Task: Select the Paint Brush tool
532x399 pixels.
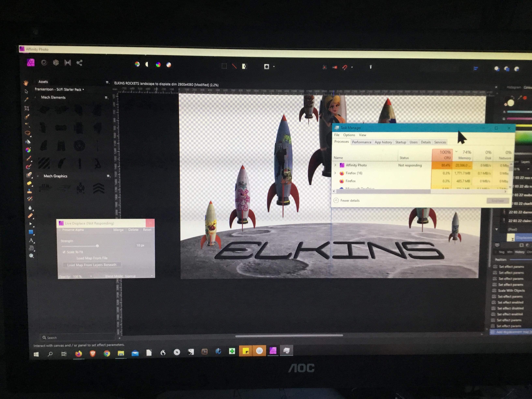Action: point(28,158)
